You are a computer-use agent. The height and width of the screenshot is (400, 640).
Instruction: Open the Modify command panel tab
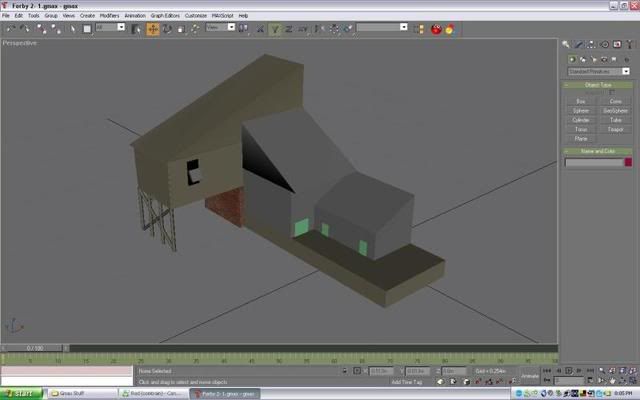click(578, 44)
